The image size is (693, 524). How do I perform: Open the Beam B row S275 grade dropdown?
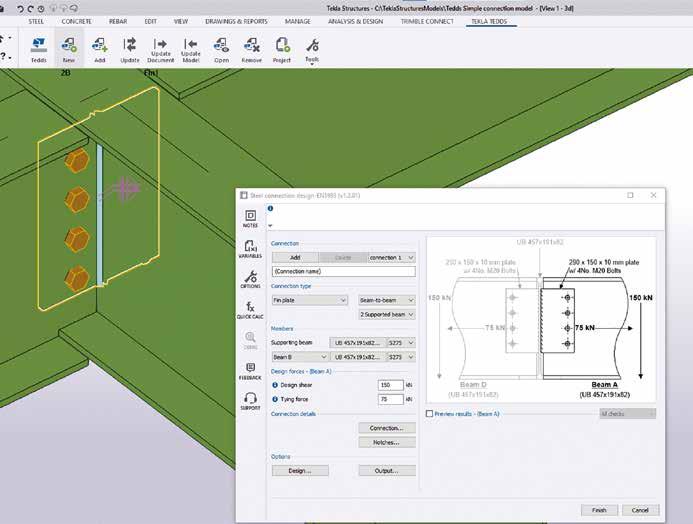tap(401, 357)
